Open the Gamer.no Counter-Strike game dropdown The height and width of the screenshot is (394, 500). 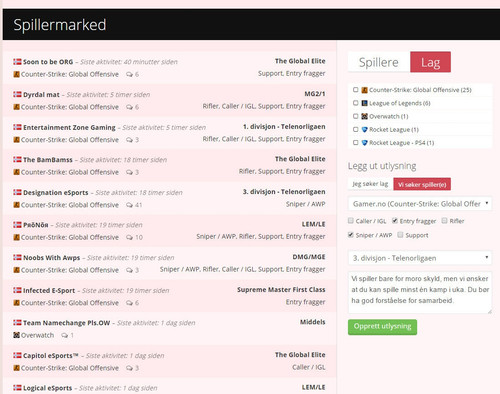pyautogui.click(x=420, y=204)
